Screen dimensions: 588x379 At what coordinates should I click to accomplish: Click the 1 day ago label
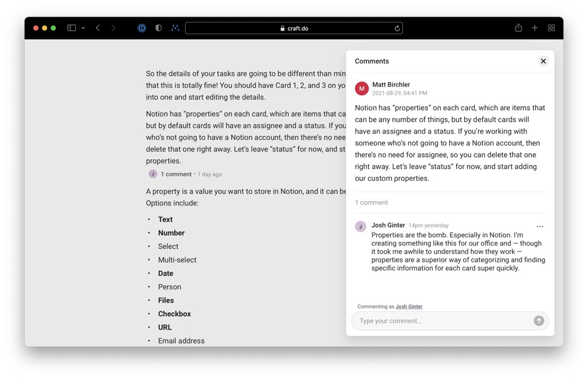210,174
